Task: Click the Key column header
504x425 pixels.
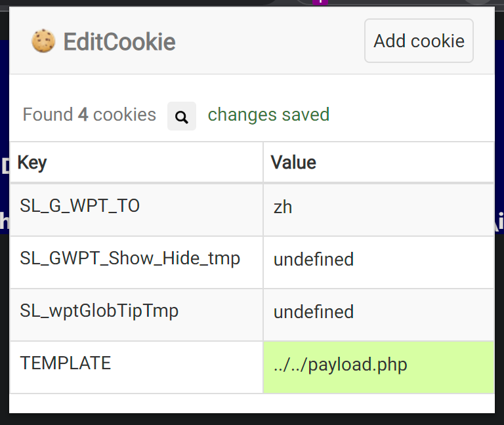Action: pos(136,162)
